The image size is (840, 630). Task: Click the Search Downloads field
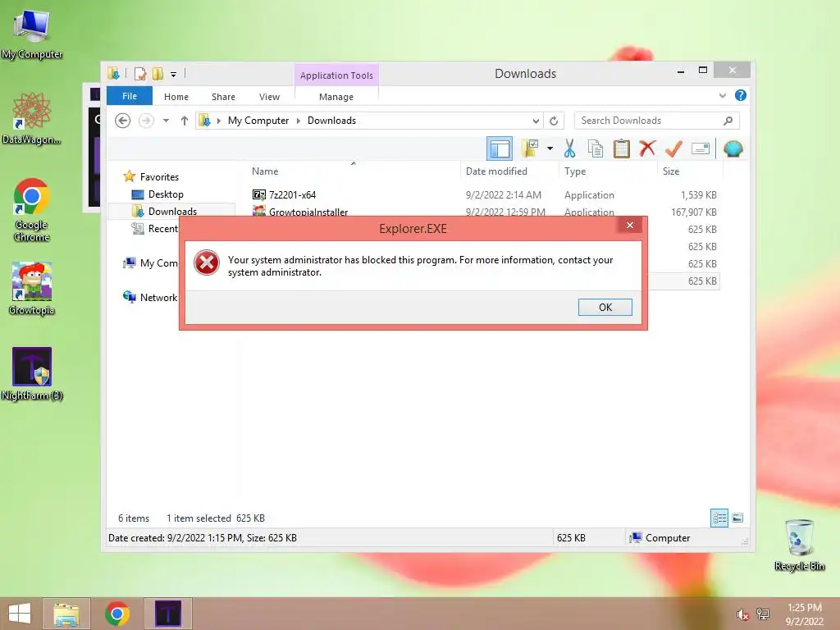(656, 121)
